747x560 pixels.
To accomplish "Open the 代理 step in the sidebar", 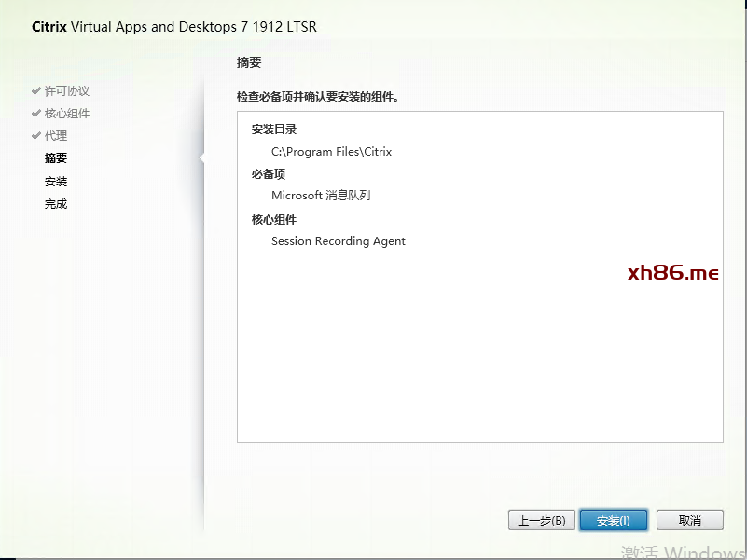I will pyautogui.click(x=56, y=136).
